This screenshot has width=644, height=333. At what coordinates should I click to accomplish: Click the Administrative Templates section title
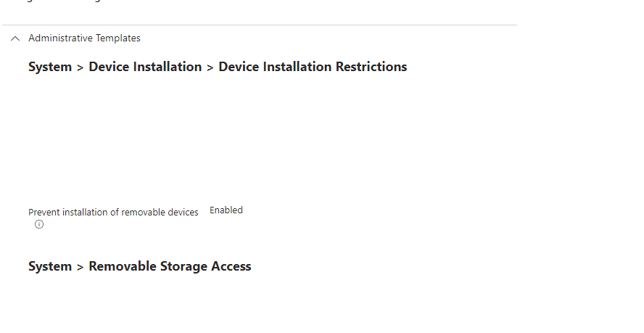84,38
